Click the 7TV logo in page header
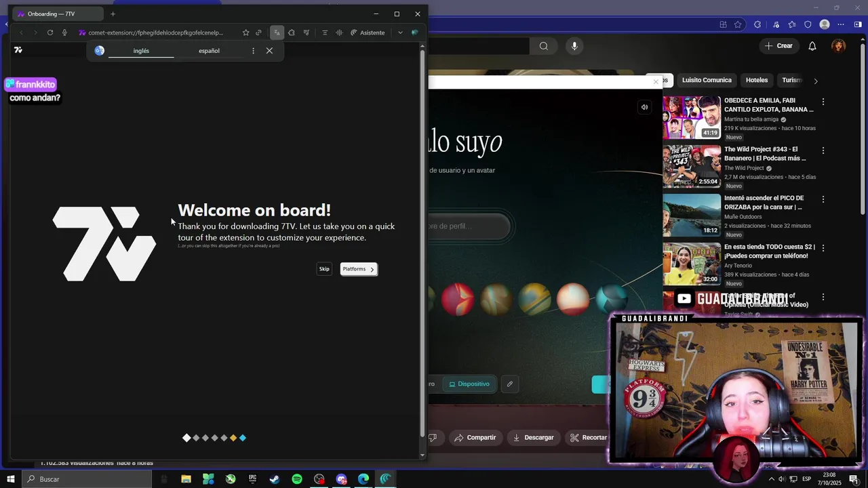The height and width of the screenshot is (488, 868). [18, 49]
